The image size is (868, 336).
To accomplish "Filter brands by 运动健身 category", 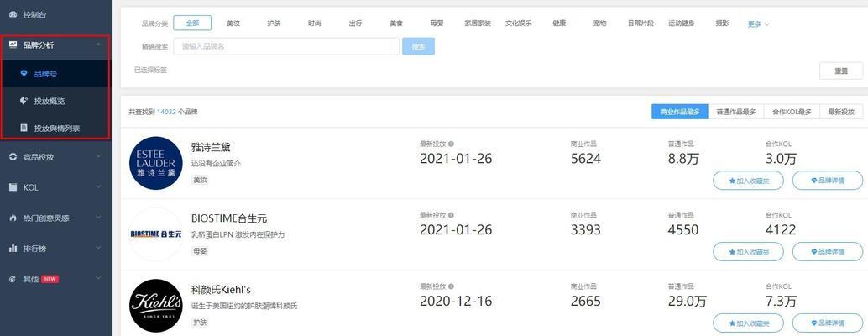I will click(x=682, y=24).
